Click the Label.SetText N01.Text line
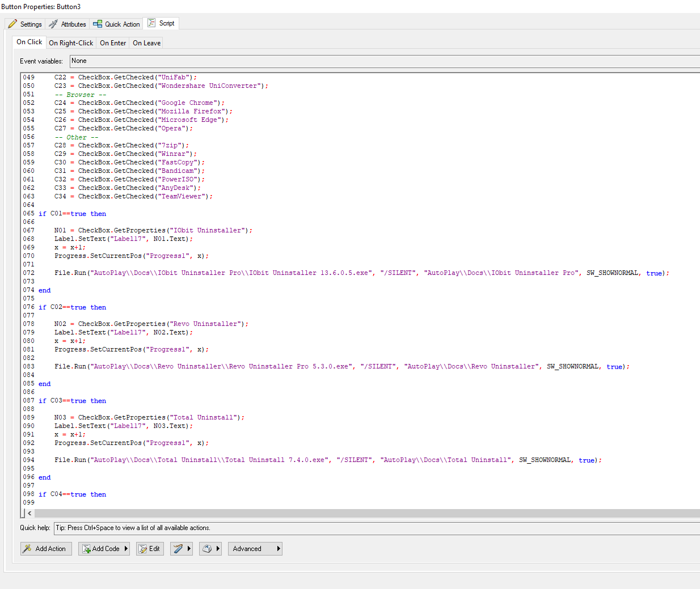 click(x=124, y=239)
